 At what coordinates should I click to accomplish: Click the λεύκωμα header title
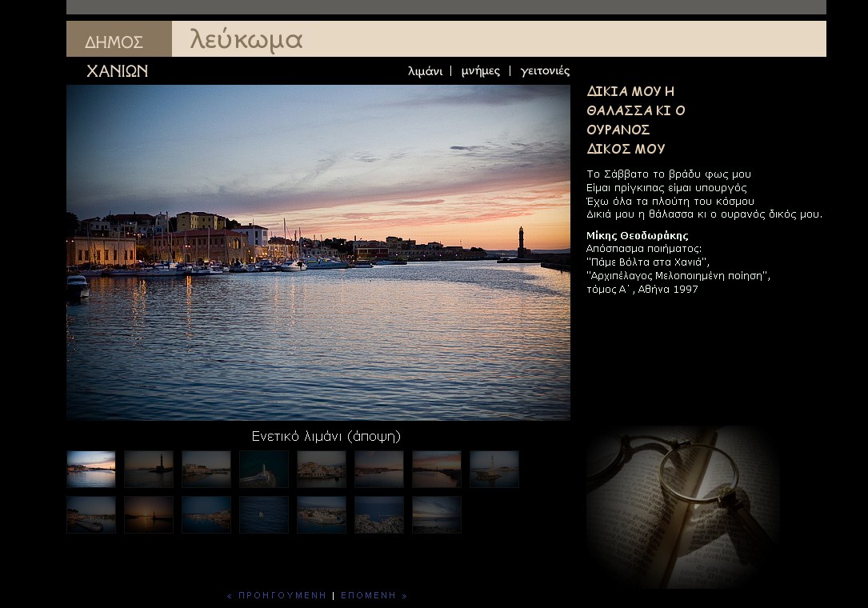pos(246,40)
